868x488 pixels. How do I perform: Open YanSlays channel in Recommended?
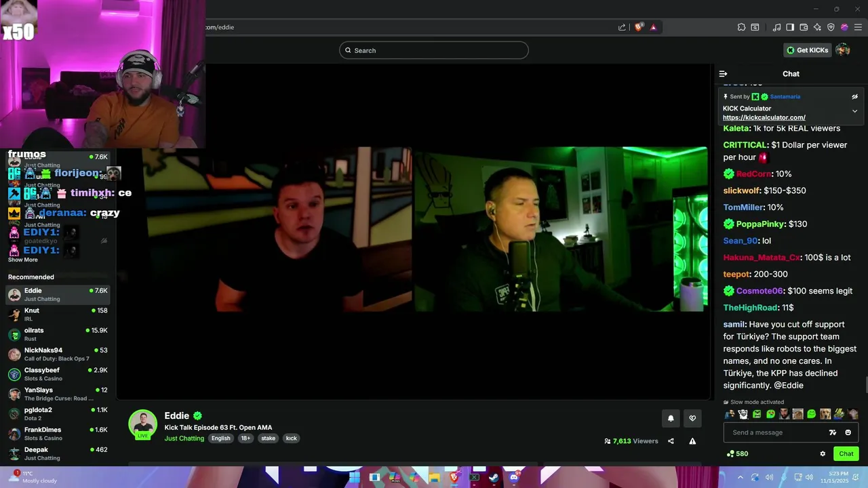coord(58,394)
